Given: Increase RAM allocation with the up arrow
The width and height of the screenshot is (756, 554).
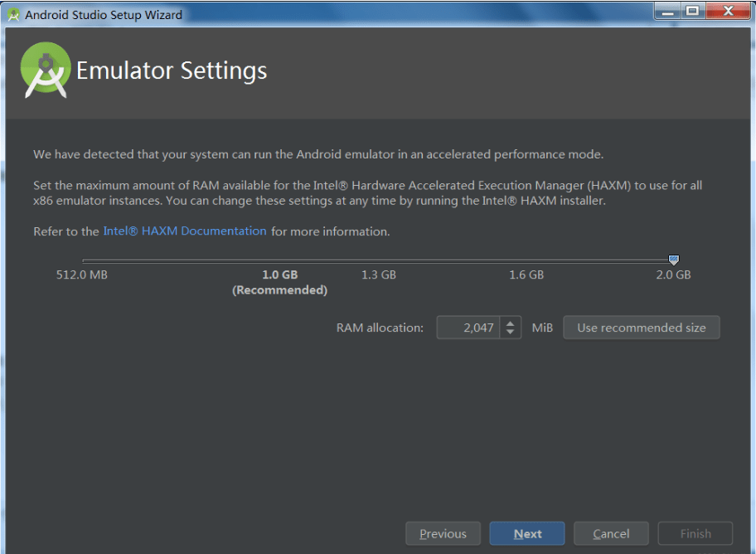Looking at the screenshot, I should click(x=510, y=323).
